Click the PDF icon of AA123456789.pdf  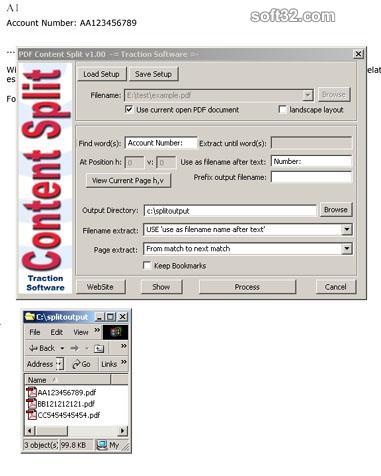tap(32, 392)
